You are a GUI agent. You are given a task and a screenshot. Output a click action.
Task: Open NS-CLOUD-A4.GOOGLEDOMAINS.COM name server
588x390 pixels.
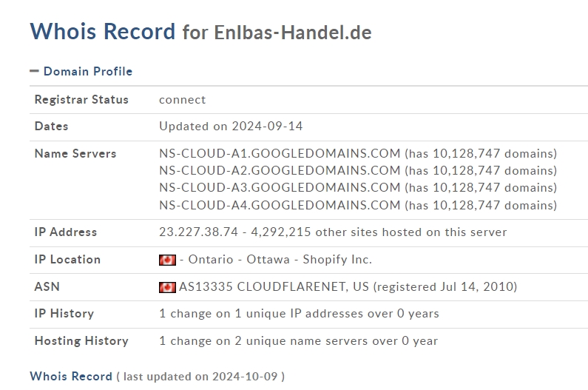pos(280,205)
